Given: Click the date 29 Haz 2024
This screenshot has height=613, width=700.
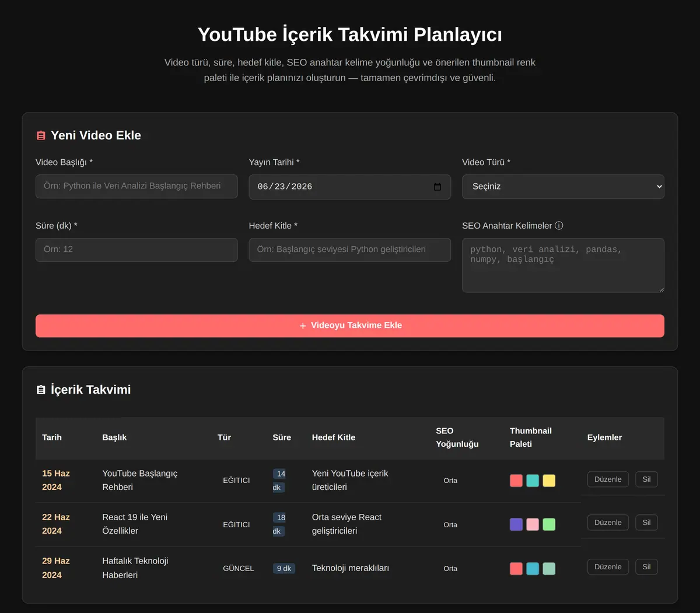Looking at the screenshot, I should [x=56, y=568].
